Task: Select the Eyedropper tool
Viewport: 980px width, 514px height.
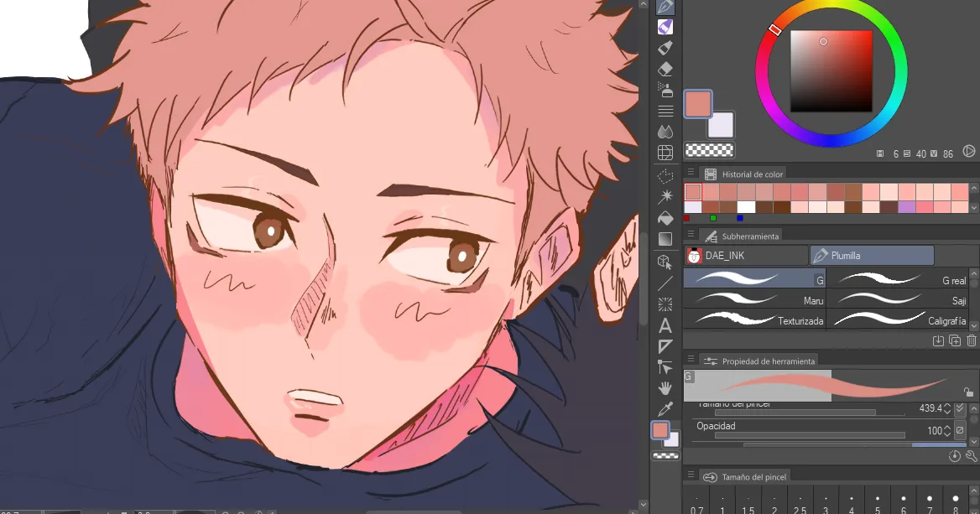Action: pyautogui.click(x=665, y=409)
